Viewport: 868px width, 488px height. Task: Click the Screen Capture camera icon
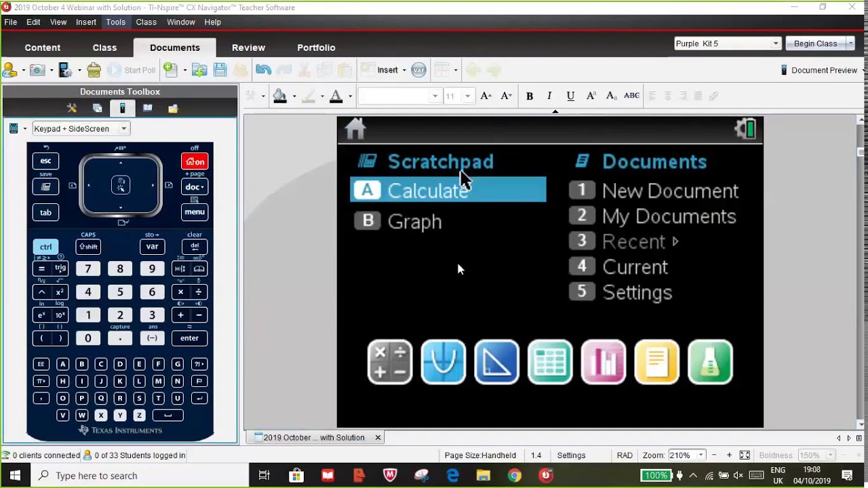click(x=37, y=70)
